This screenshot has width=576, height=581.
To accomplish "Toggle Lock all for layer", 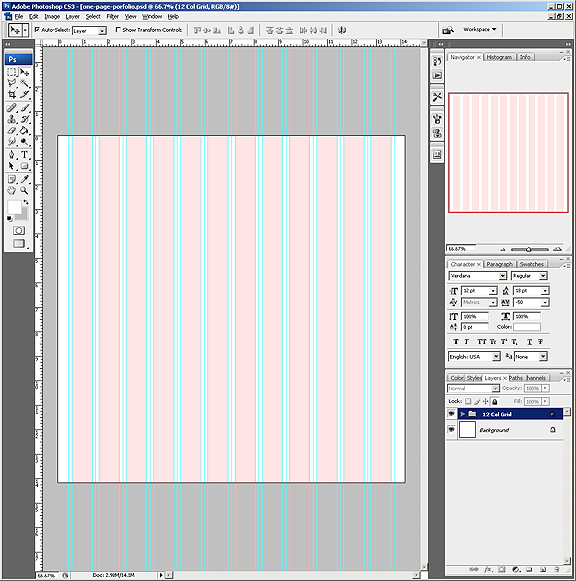I will (x=495, y=401).
